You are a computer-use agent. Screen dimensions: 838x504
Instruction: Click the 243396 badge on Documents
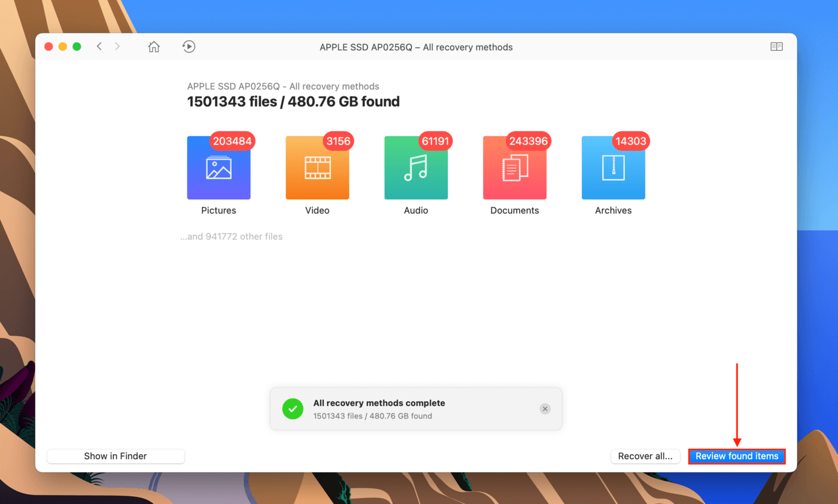point(529,141)
